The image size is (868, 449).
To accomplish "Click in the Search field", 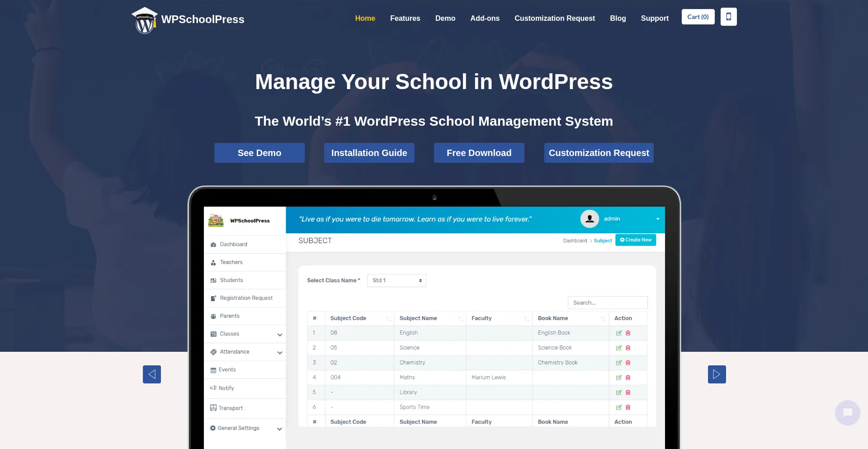I will click(x=608, y=302).
